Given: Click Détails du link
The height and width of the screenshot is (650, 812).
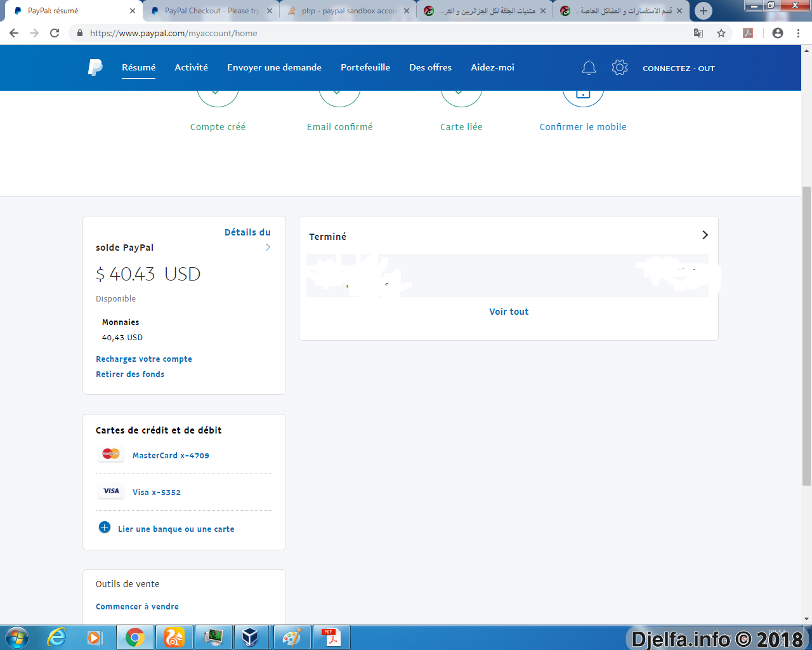Looking at the screenshot, I should (247, 232).
